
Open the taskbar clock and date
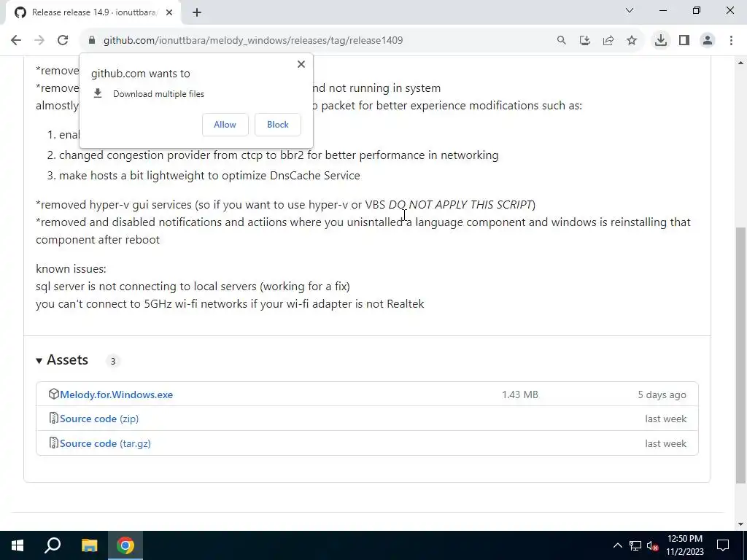685,545
